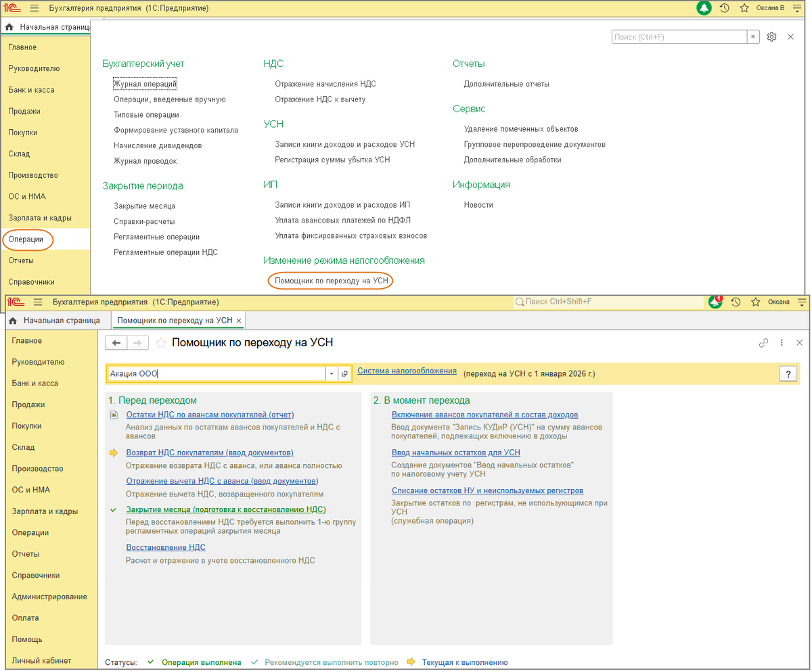The image size is (812, 671).
Task: Click the Акация ООО organization field
Action: pyautogui.click(x=217, y=373)
